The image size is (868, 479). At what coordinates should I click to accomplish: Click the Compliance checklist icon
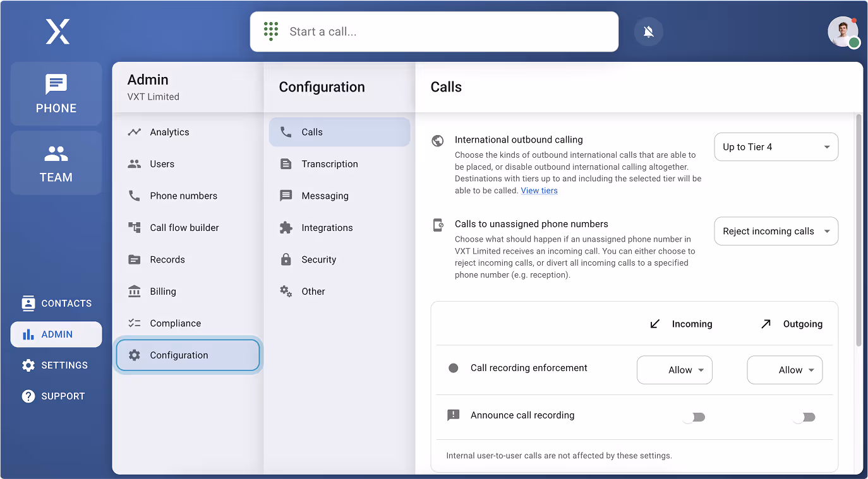[135, 323]
